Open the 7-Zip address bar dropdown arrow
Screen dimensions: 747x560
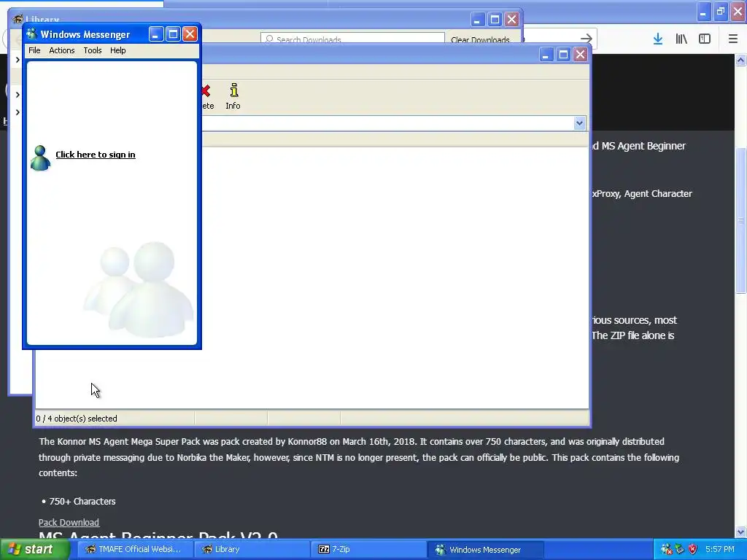[579, 123]
